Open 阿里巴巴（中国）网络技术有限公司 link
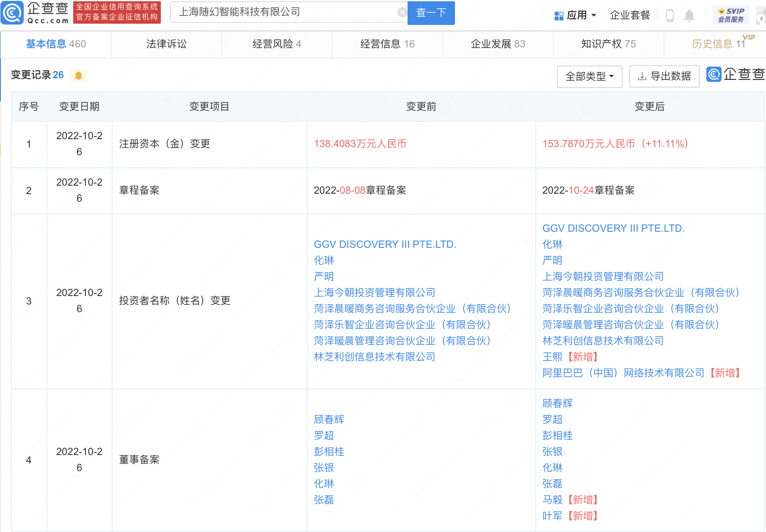Screen dimensions: 766x532 [x=623, y=373]
